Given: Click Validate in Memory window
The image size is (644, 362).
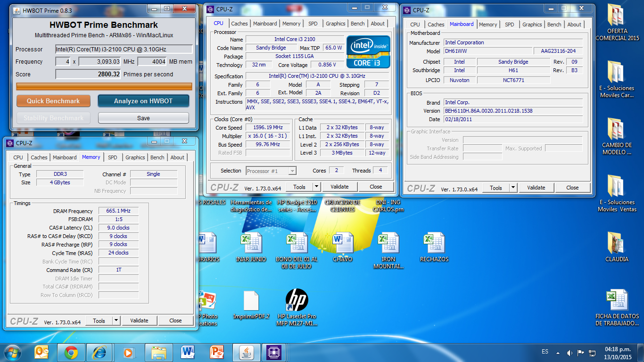Looking at the screenshot, I should (x=139, y=321).
